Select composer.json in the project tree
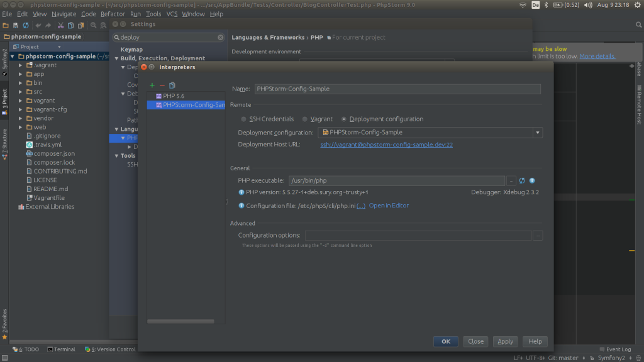The height and width of the screenshot is (362, 644). (x=54, y=153)
